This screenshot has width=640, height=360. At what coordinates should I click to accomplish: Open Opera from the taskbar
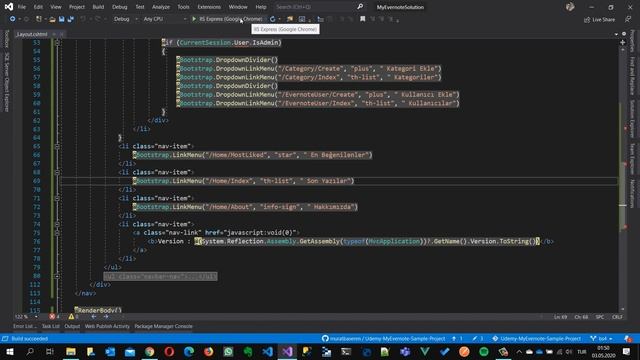(169, 351)
